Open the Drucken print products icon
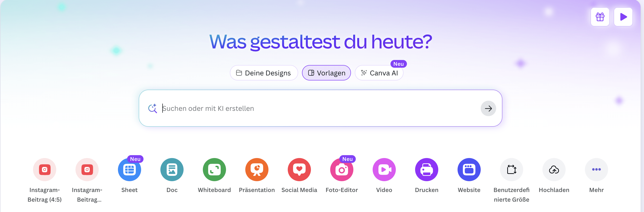The image size is (644, 212). click(426, 170)
